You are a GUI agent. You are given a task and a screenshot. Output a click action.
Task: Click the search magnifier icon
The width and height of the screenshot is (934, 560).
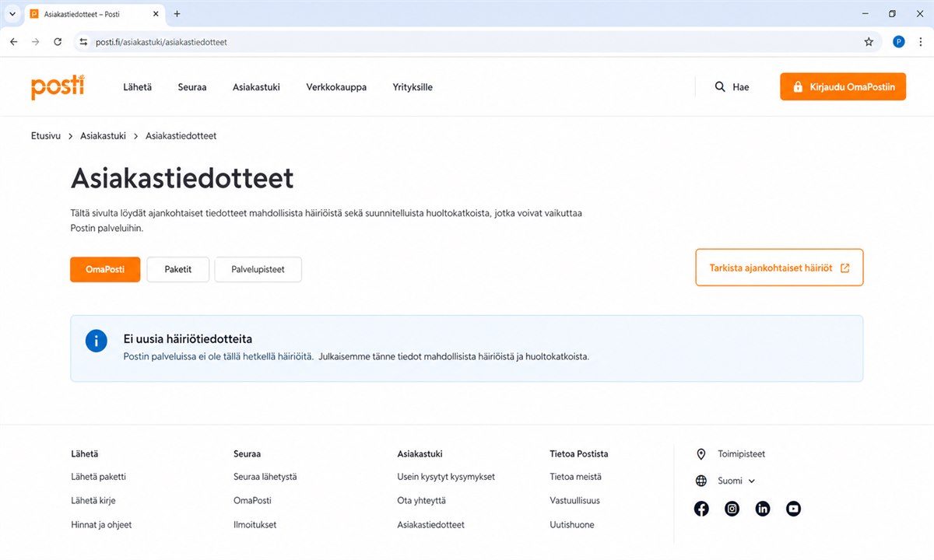(x=720, y=87)
